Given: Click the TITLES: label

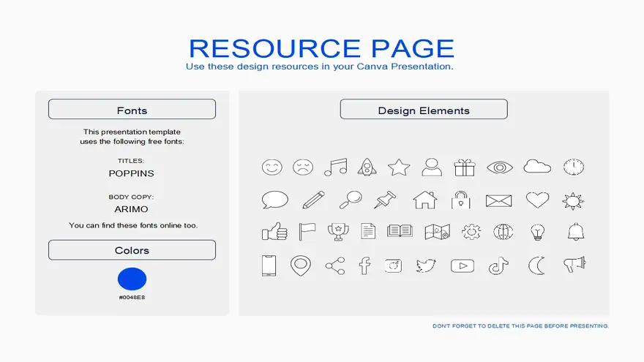Looking at the screenshot, I should pos(131,161).
